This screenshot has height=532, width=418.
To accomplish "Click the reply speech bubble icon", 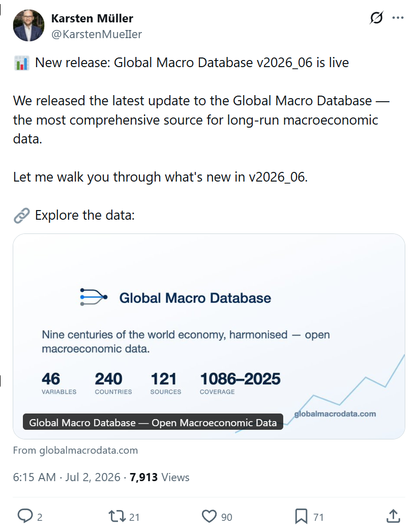I will pos(25,516).
